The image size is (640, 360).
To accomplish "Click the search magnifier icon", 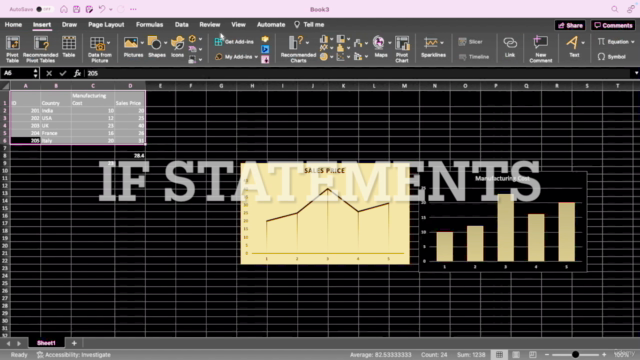I will click(614, 9).
